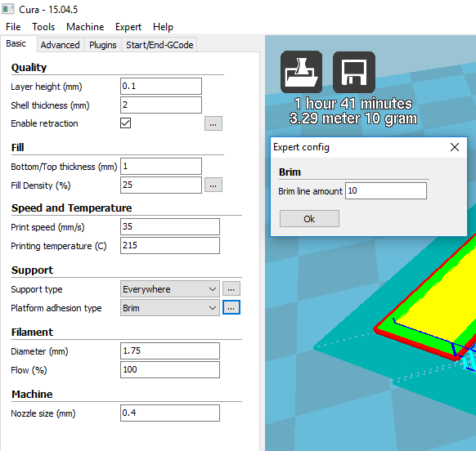Click the Layer height input field
The width and height of the screenshot is (476, 451).
161,86
